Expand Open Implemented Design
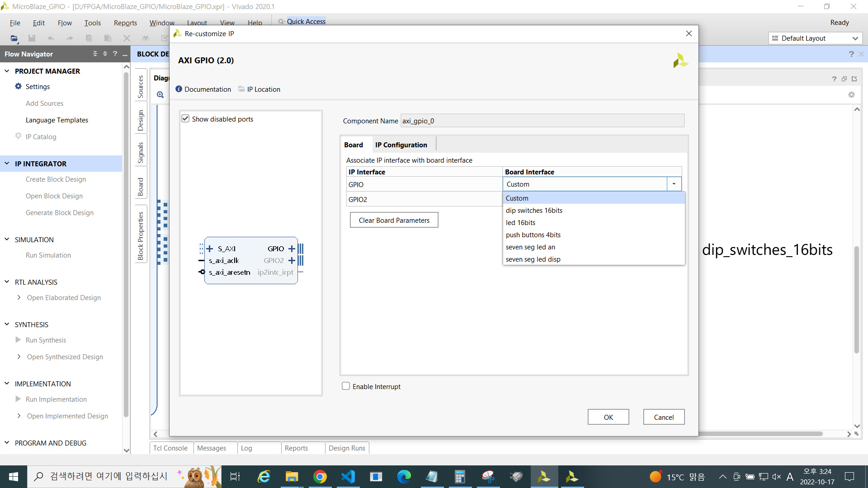 tap(19, 416)
